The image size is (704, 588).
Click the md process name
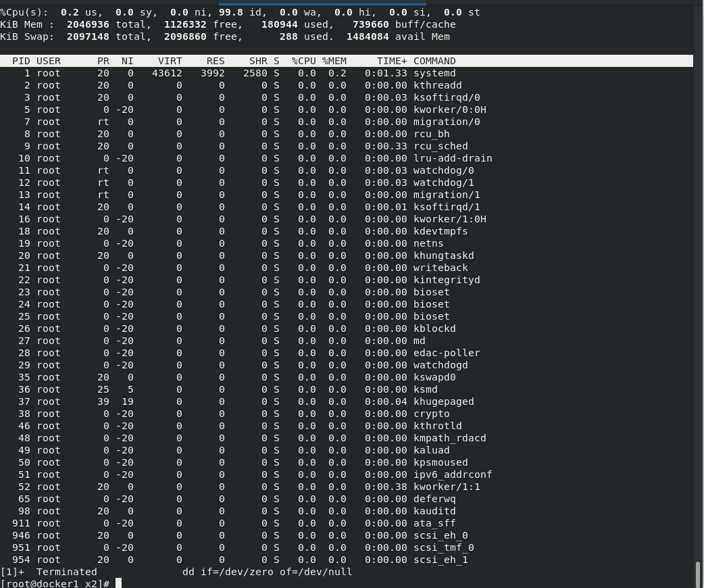pos(420,341)
